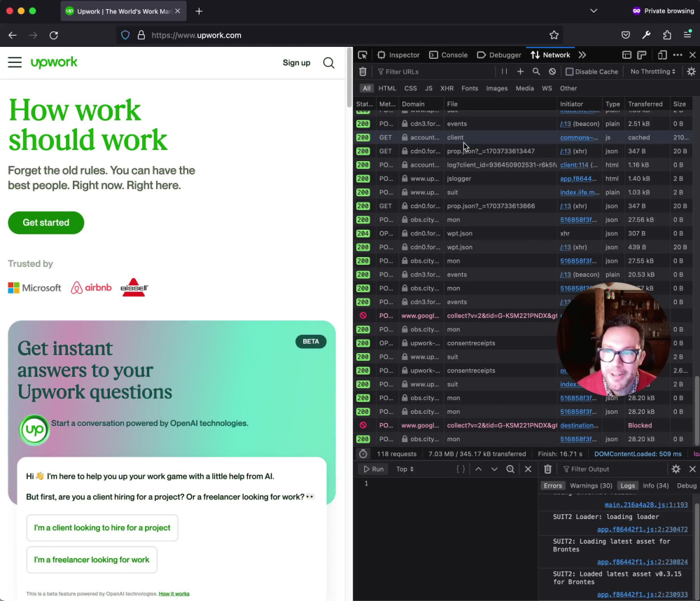Open network settings gear icon
Viewport: 700px width, 601px height.
pos(692,71)
